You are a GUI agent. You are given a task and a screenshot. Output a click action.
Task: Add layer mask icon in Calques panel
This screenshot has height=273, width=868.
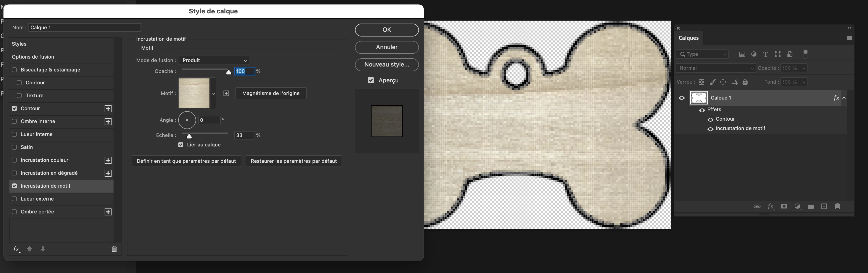784,206
